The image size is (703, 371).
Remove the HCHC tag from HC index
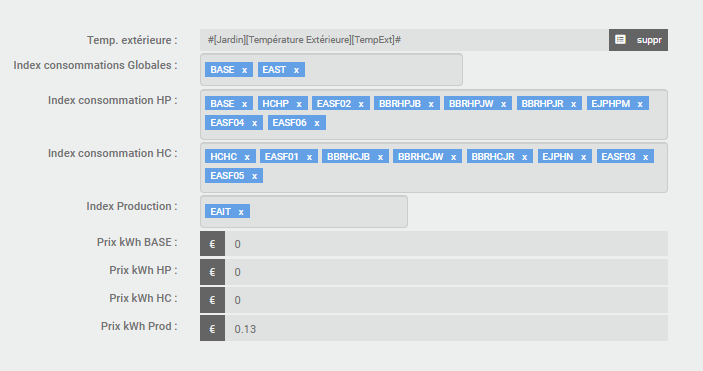247,157
